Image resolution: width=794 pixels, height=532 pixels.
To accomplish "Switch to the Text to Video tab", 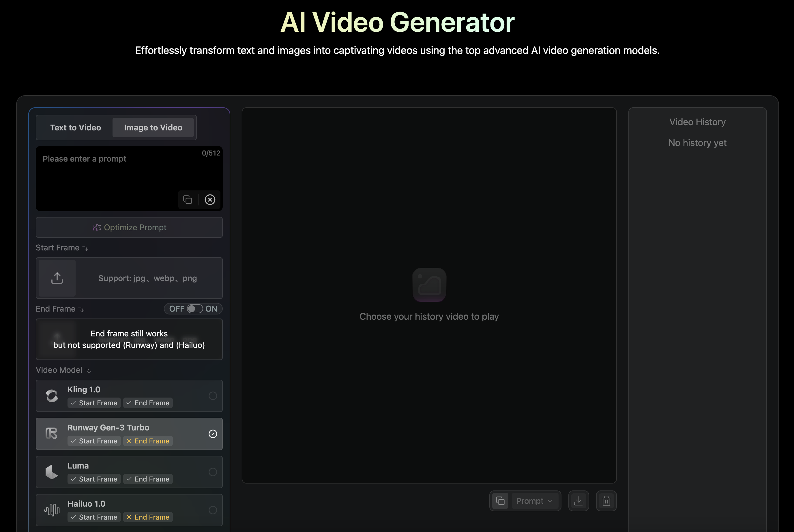I will click(x=75, y=127).
